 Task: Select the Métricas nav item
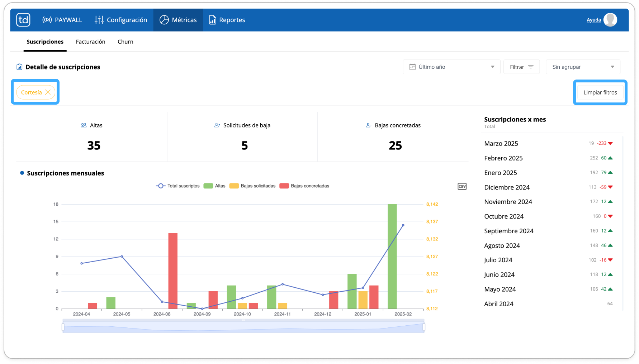pos(178,20)
